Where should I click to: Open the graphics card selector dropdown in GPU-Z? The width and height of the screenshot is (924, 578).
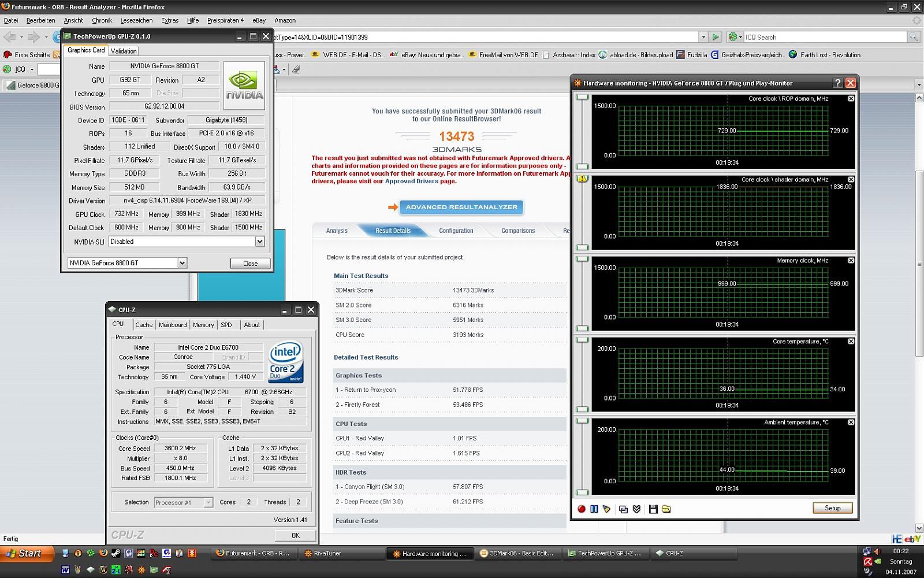pos(182,263)
